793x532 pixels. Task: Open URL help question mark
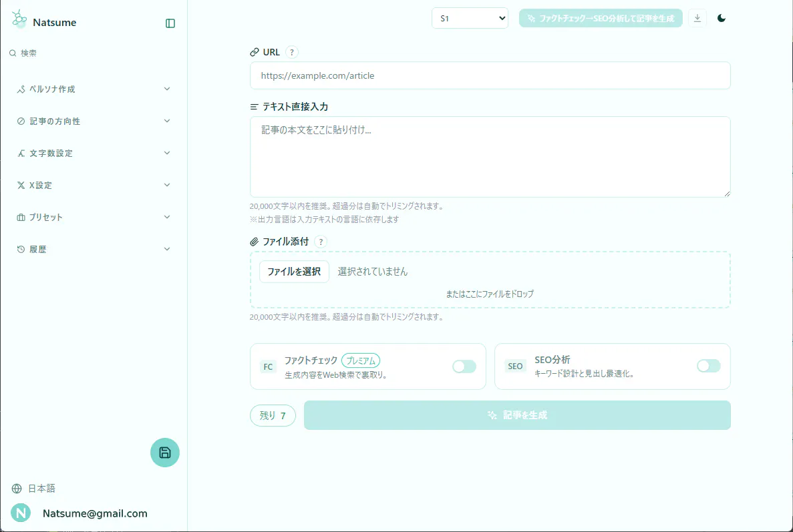coord(292,52)
